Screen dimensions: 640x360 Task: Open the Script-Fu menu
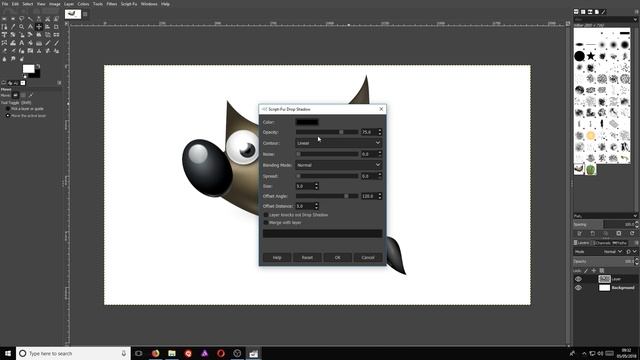[x=129, y=4]
